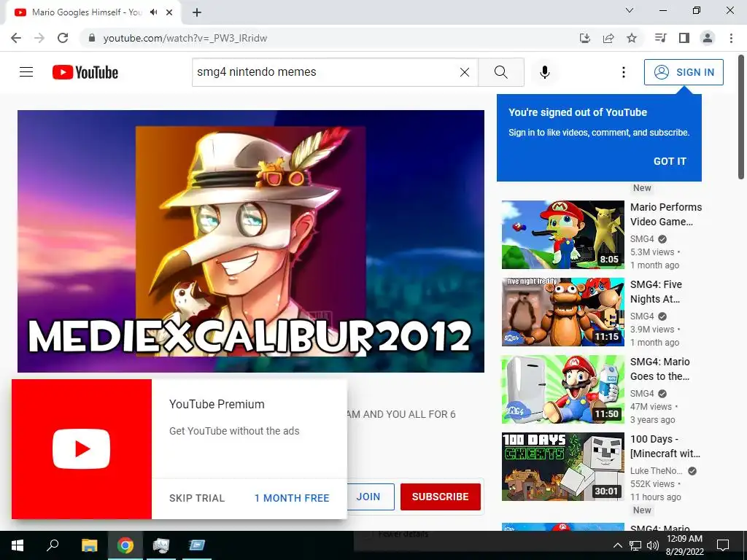Viewport: 747px width, 560px height.
Task: Open the Windows Start menu
Action: (18, 545)
